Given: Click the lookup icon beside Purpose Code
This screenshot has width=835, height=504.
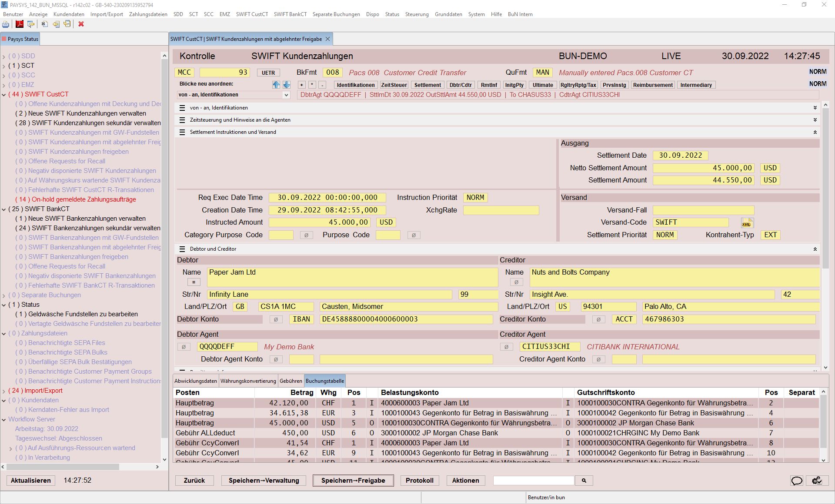Looking at the screenshot, I should pos(414,235).
